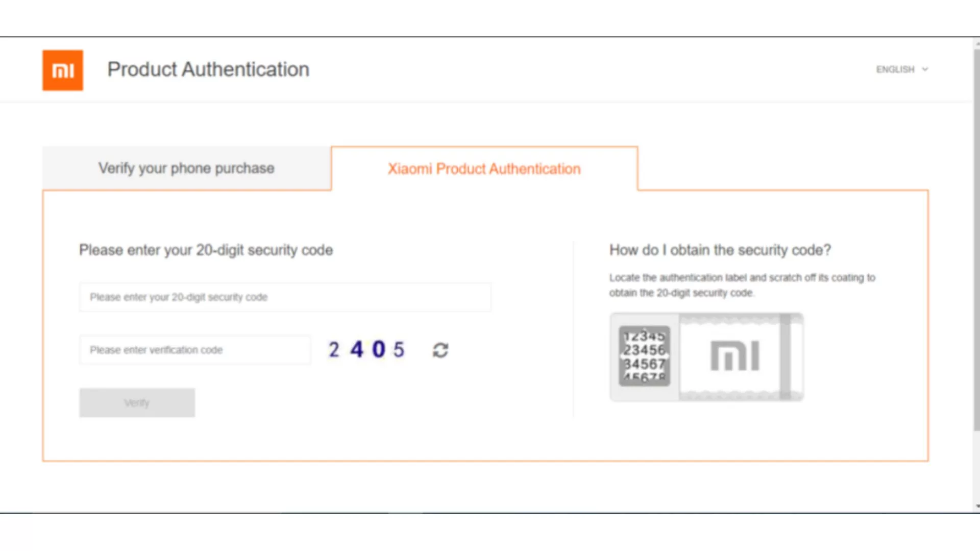Click the Product Authentication page title
Image resolution: width=980 pixels, height=551 pixels.
208,69
